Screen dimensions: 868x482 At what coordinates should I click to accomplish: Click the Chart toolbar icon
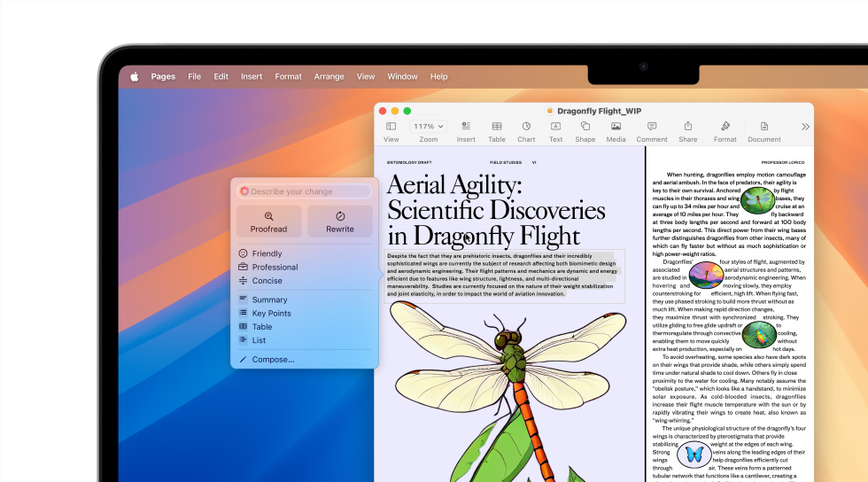click(x=526, y=127)
